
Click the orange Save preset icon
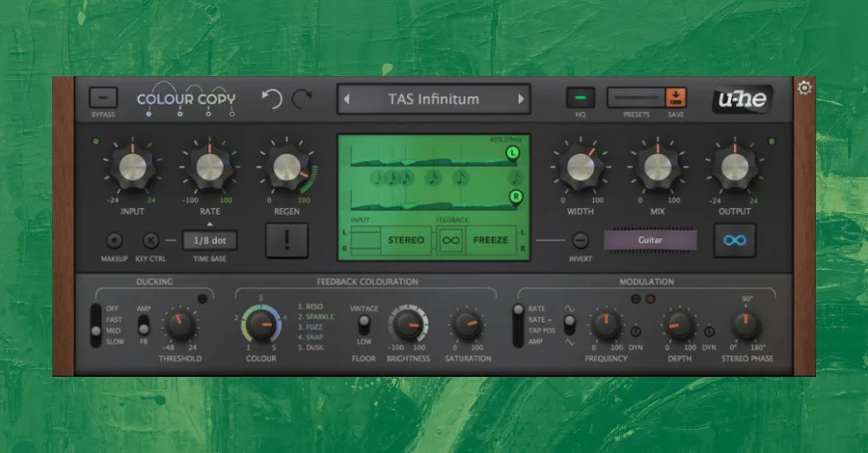(x=675, y=97)
